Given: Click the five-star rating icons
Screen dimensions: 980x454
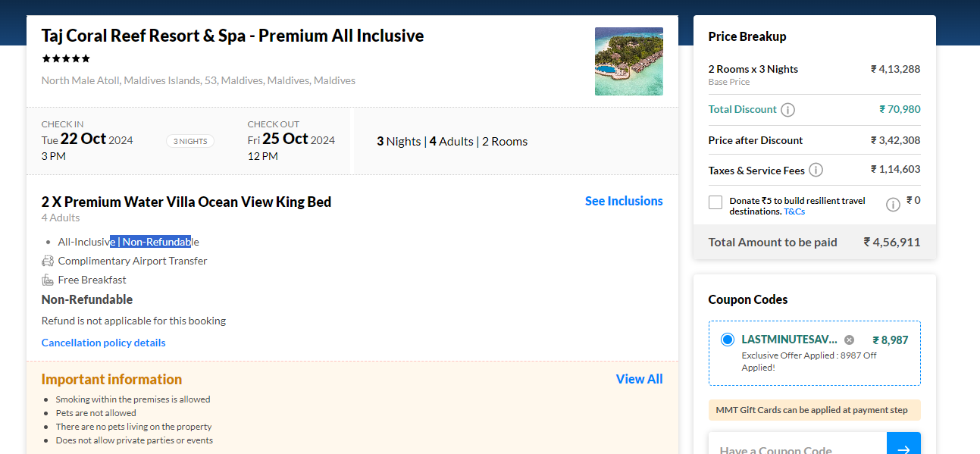Looking at the screenshot, I should tap(66, 58).
